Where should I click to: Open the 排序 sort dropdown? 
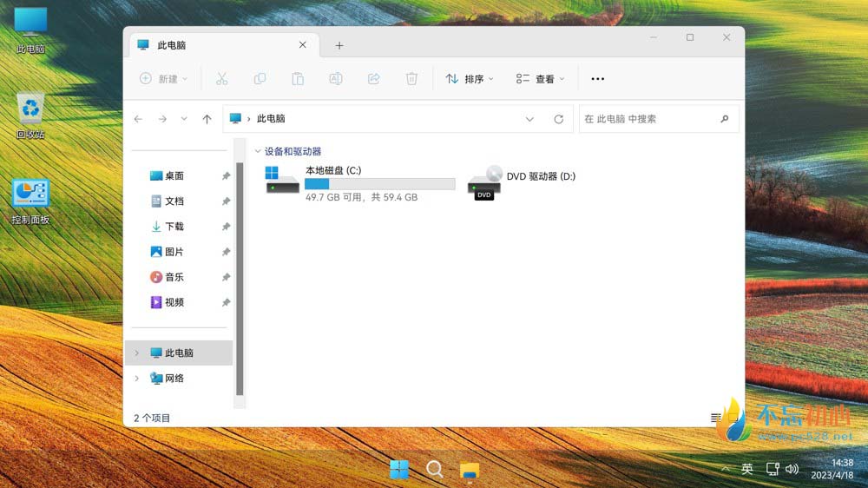(x=470, y=79)
